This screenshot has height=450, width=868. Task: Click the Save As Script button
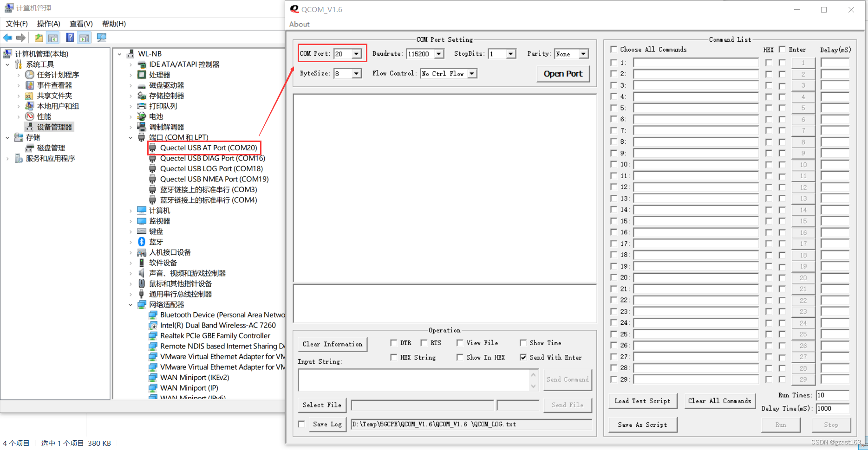(x=642, y=424)
